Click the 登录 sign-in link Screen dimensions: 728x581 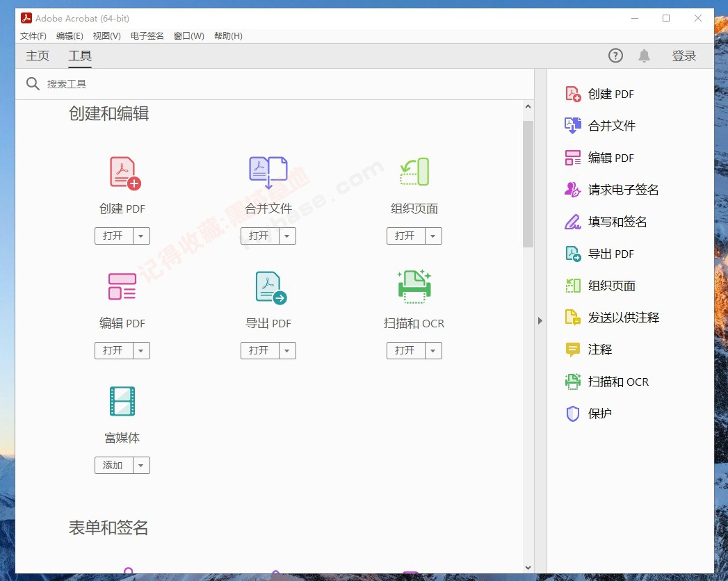coord(684,56)
